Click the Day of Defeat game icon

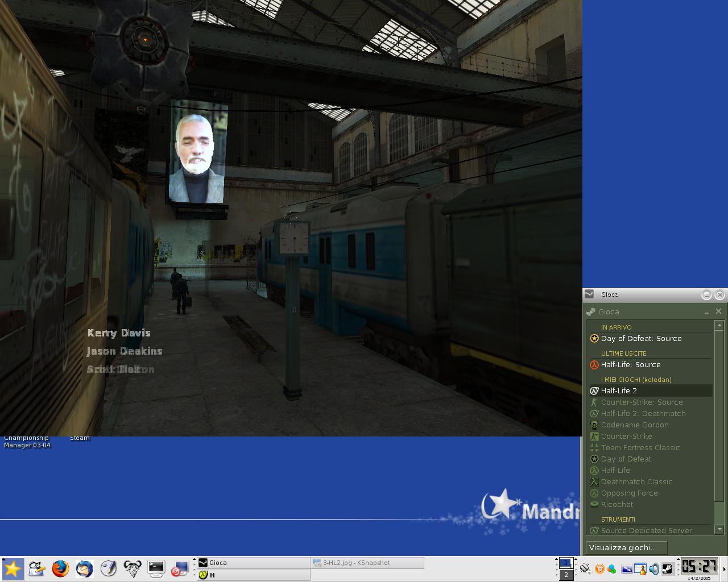click(594, 459)
